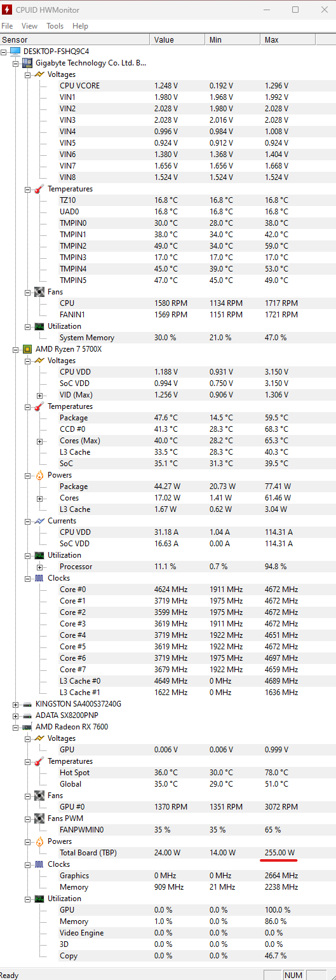Screen dimensions: 336x980
Task: Open the Tools menu
Action: point(55,26)
